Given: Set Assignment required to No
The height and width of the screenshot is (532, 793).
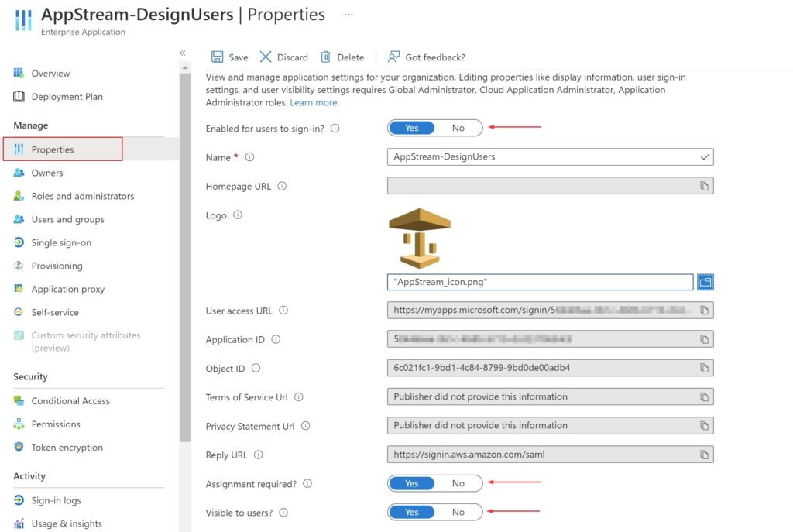Looking at the screenshot, I should click(458, 483).
